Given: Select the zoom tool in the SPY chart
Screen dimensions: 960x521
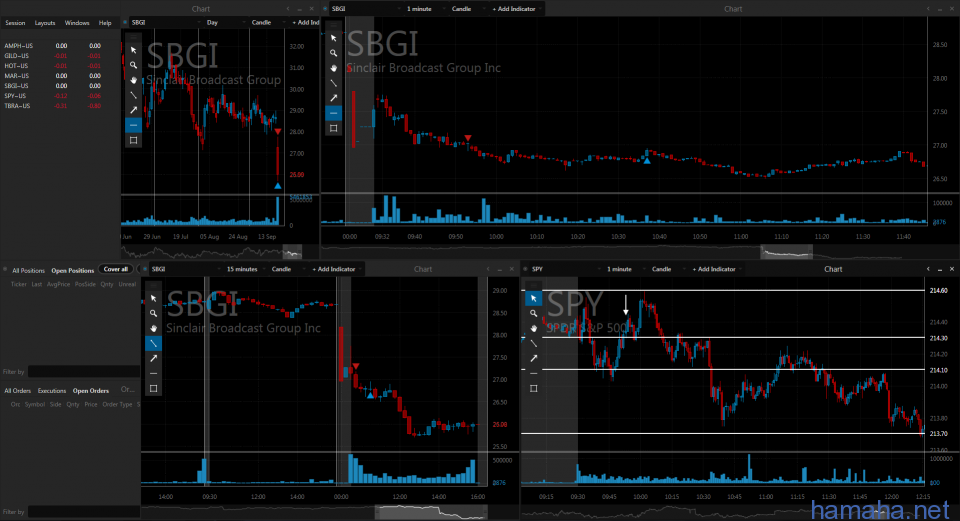Looking at the screenshot, I should [534, 313].
